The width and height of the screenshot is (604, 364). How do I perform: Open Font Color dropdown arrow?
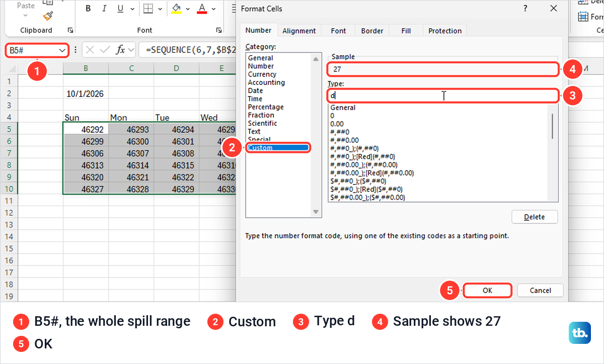click(x=214, y=9)
